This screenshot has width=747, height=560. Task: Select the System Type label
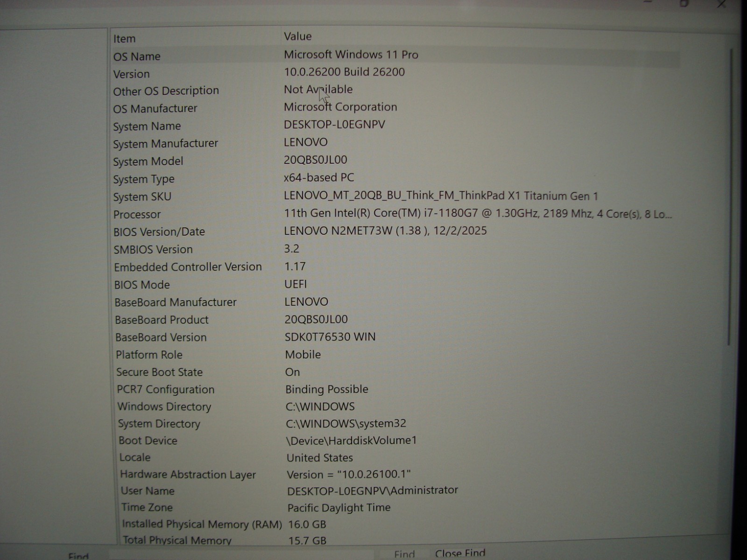click(144, 179)
